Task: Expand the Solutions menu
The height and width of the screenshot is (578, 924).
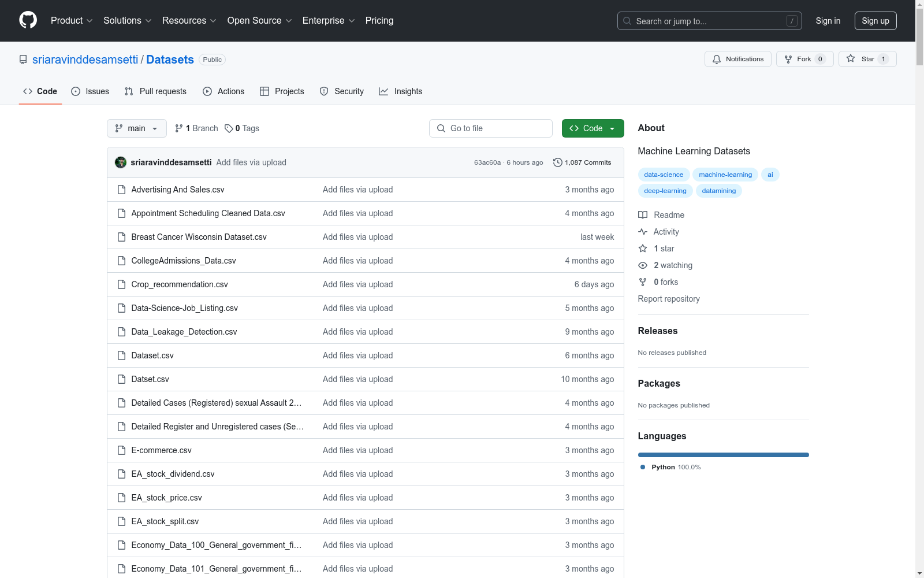Action: [128, 21]
